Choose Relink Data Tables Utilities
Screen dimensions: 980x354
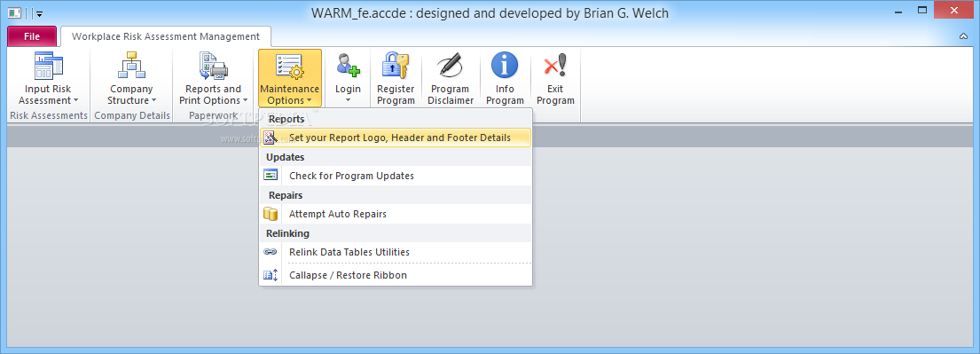(x=396, y=252)
